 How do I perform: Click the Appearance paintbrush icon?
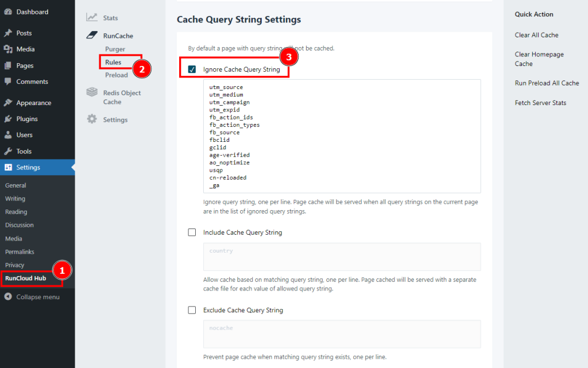tap(8, 103)
